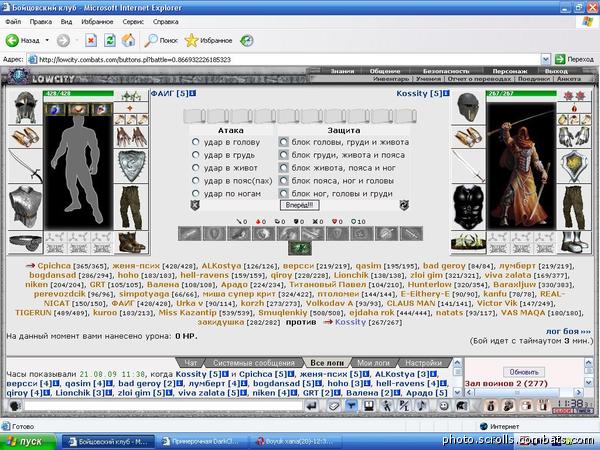This screenshot has width=600, height=450.
Task: Toggle the blue funnel filter icon in chat toolbar
Action: [351, 405]
